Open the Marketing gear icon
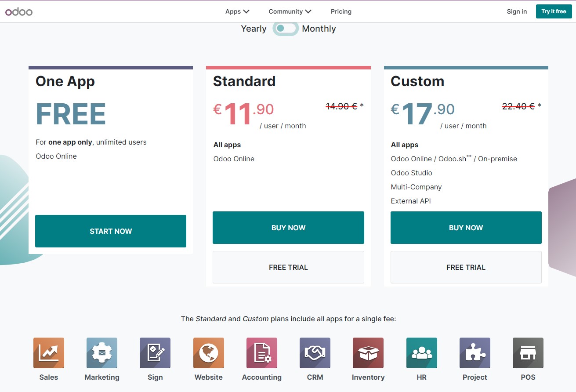 (102, 353)
